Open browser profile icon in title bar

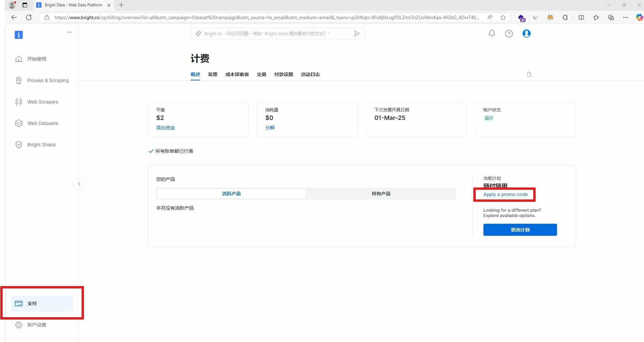coord(12,5)
